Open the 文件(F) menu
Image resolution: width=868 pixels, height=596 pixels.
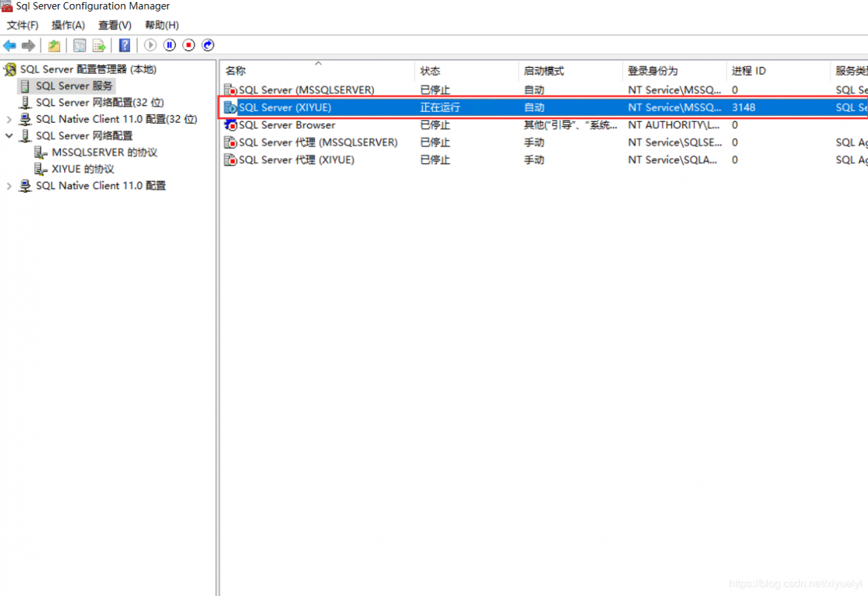[x=22, y=25]
